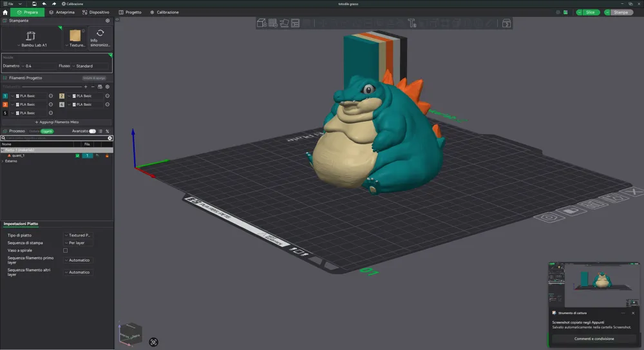Open the Calibrazione top bar item
The height and width of the screenshot is (350, 644).
(x=72, y=4)
